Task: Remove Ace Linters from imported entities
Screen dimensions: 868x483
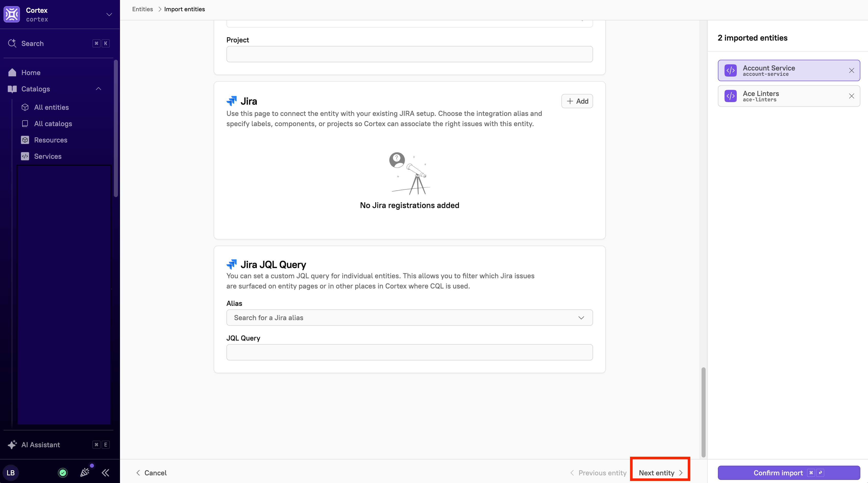Action: tap(851, 96)
